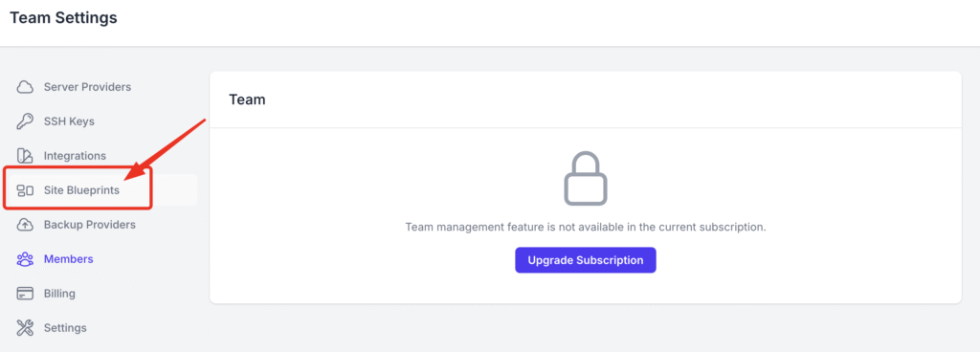Click the Site Blueprints layout icon
This screenshot has width=980, height=352.
[25, 190]
